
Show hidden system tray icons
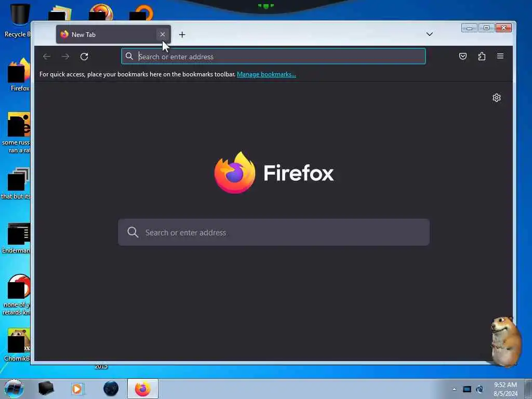(454, 390)
